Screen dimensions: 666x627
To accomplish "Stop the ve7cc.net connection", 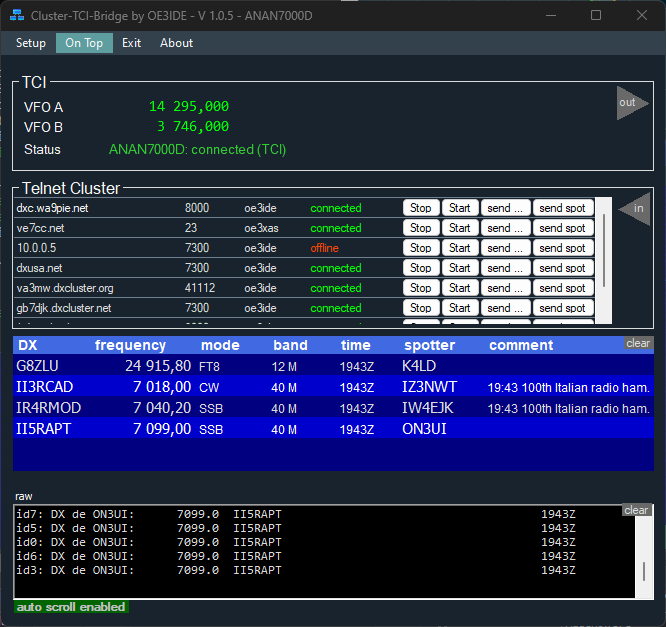I will (x=420, y=228).
